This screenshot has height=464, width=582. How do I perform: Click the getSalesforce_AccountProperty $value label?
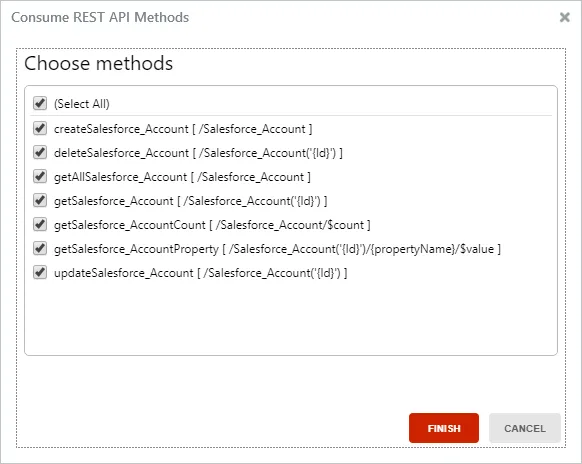pos(277,249)
